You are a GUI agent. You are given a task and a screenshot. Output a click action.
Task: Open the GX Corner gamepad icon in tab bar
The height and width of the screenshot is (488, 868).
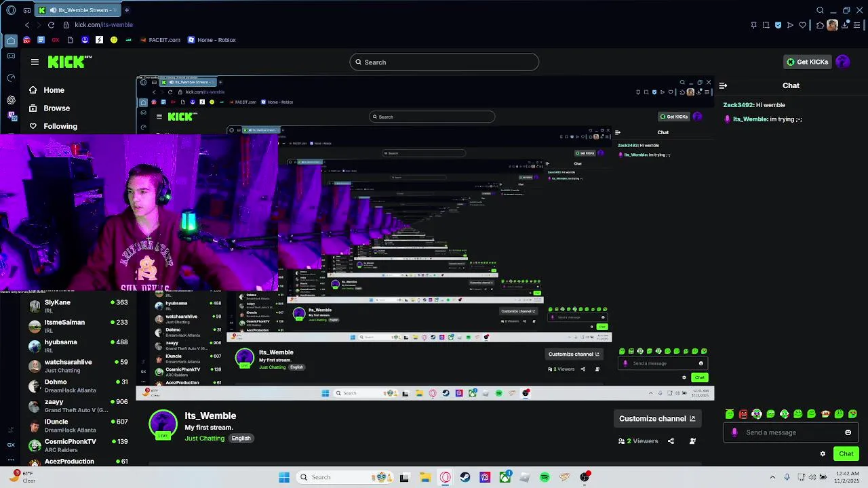(26, 10)
